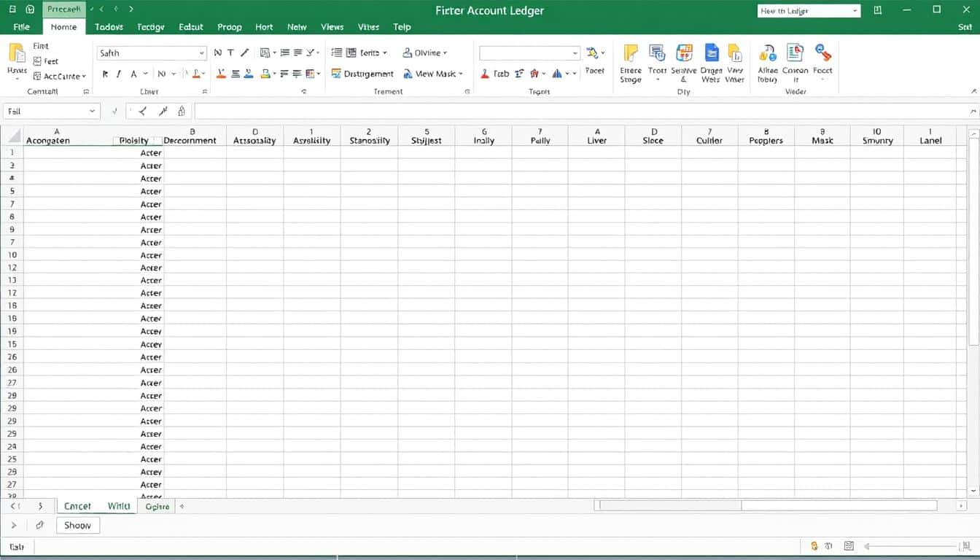Select the Lanel column header

(930, 136)
